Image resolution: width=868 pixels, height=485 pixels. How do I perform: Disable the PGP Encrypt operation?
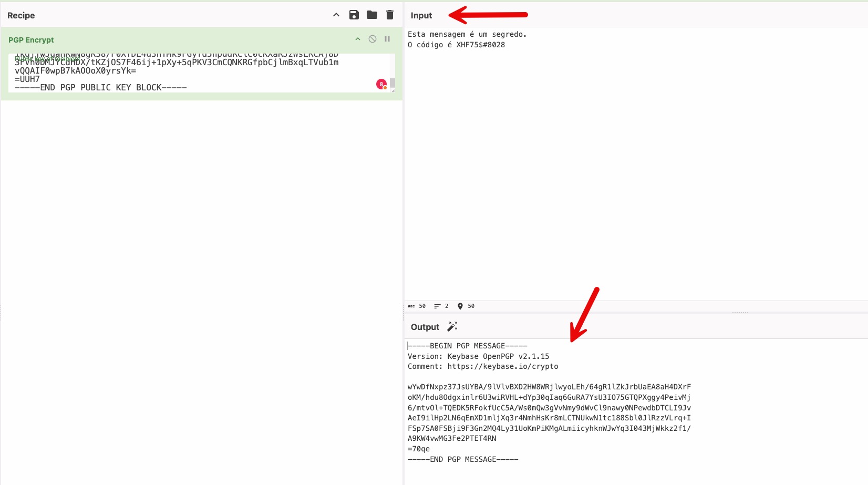[373, 39]
